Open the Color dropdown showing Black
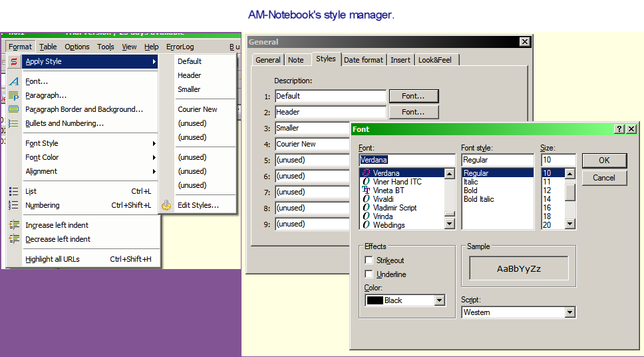Screen dimensions: 644x357 (439, 300)
